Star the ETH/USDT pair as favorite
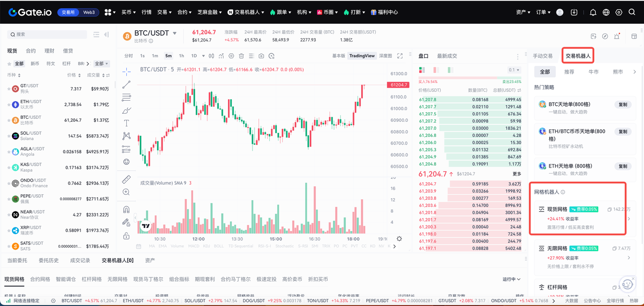 point(9,105)
